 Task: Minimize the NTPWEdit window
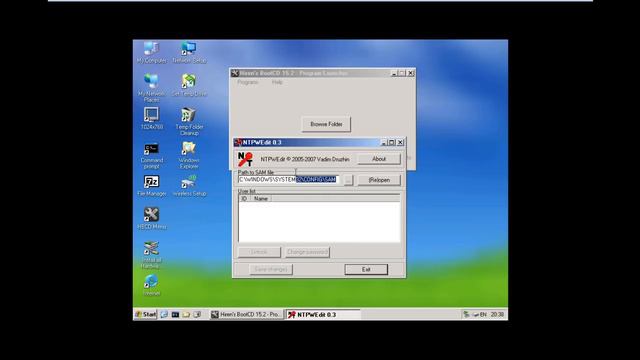point(383,142)
